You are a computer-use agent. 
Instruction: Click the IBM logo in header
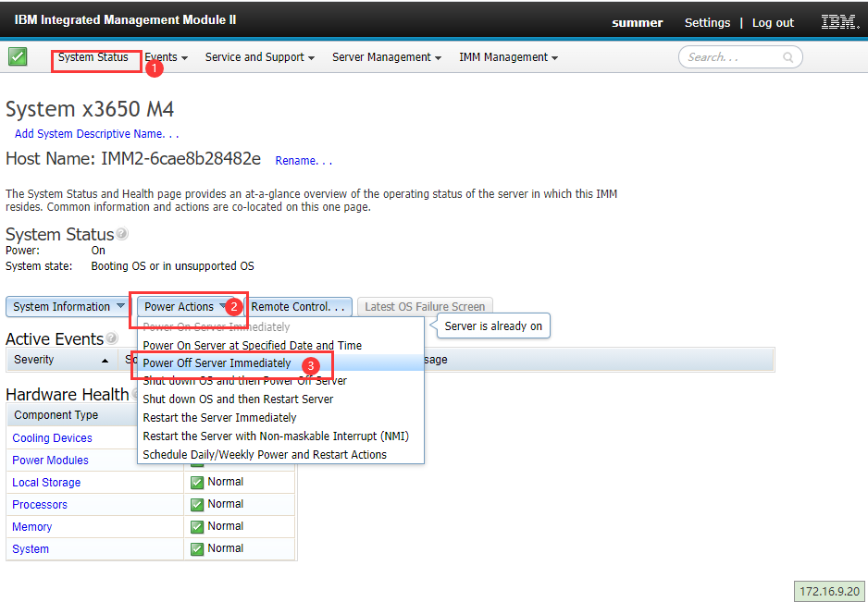click(x=839, y=22)
